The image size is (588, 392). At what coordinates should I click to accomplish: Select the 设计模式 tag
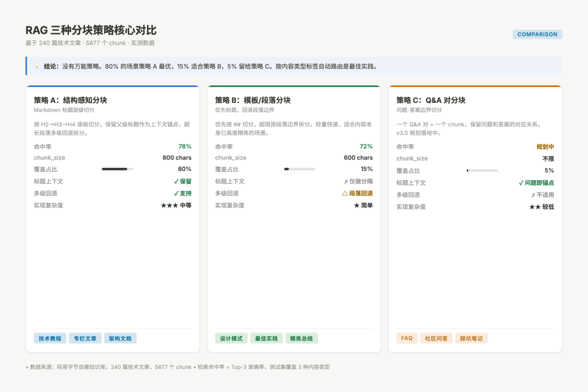coord(231,338)
